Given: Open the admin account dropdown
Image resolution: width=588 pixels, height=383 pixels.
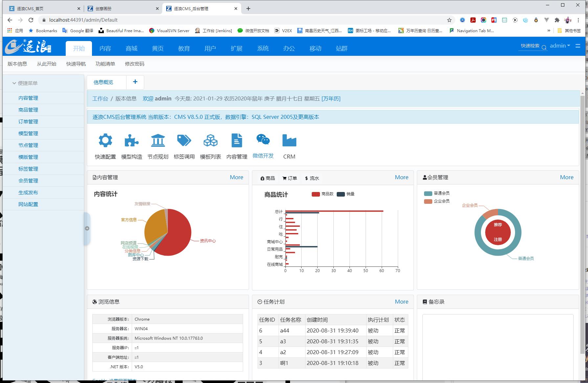Looking at the screenshot, I should [560, 46].
